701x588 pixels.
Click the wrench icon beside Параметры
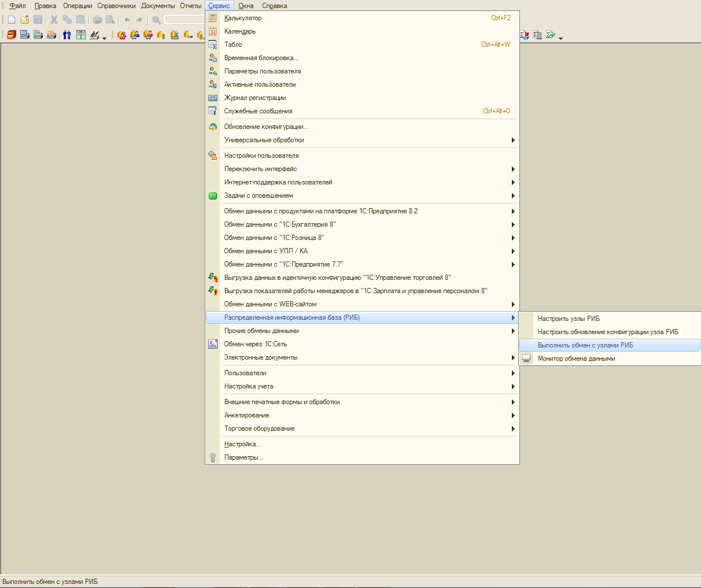tap(213, 457)
